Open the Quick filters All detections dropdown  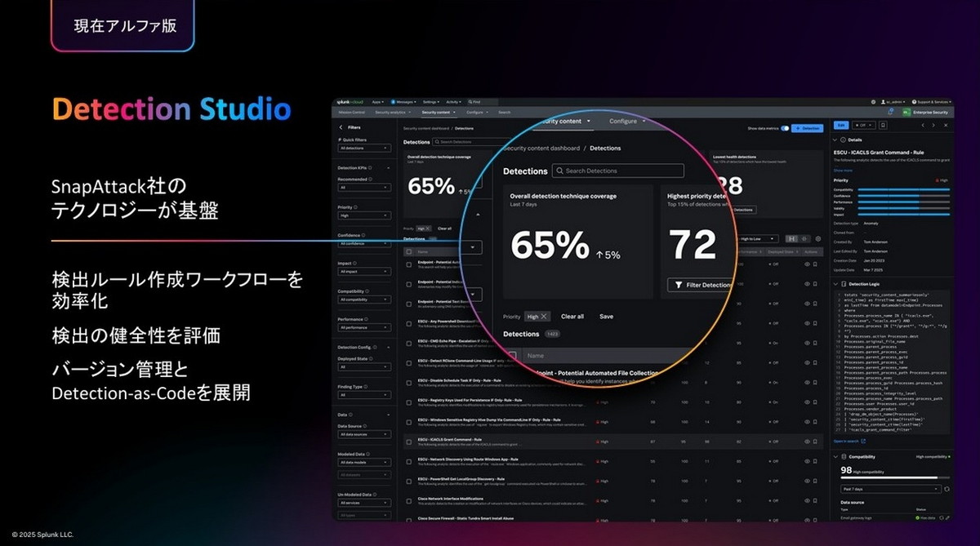tap(363, 148)
